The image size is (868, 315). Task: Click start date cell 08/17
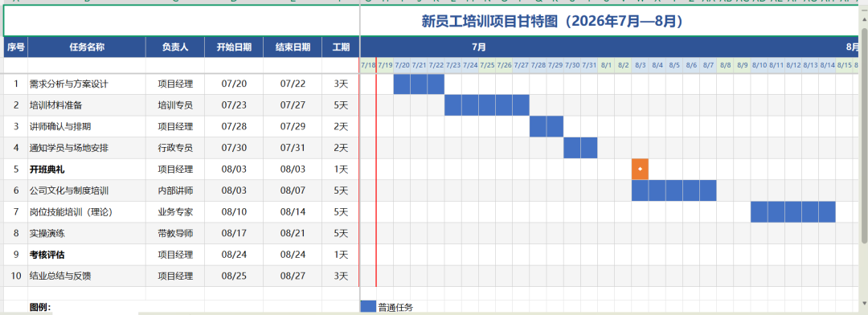234,233
